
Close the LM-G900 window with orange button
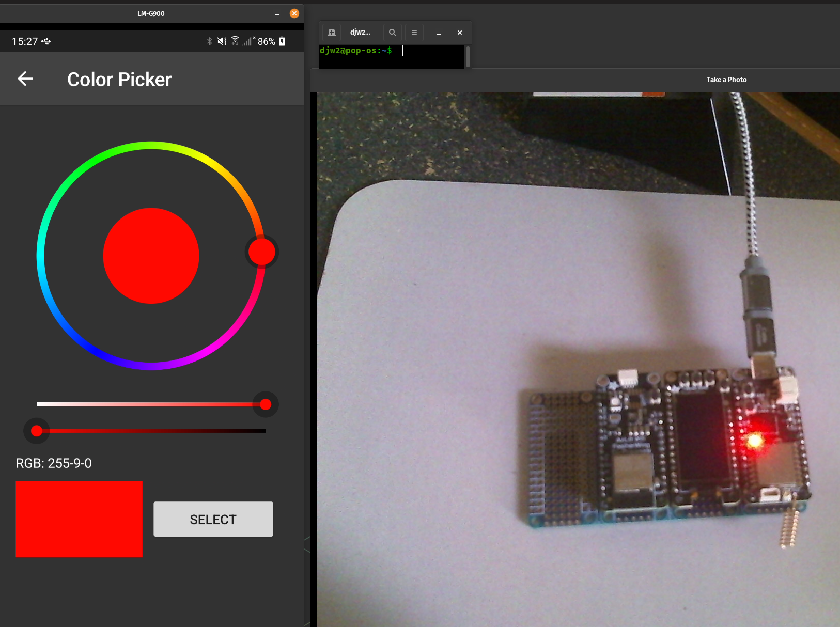tap(294, 13)
